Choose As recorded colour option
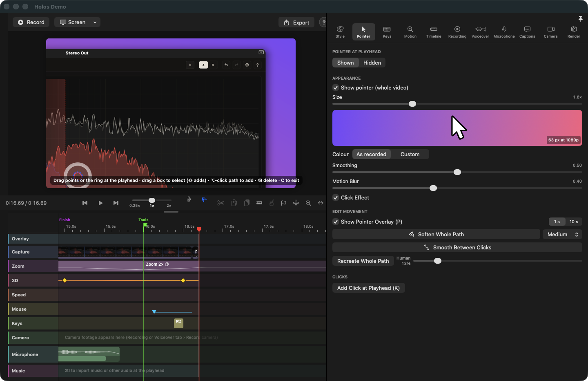Screen dimensions: 588x381 point(371,154)
